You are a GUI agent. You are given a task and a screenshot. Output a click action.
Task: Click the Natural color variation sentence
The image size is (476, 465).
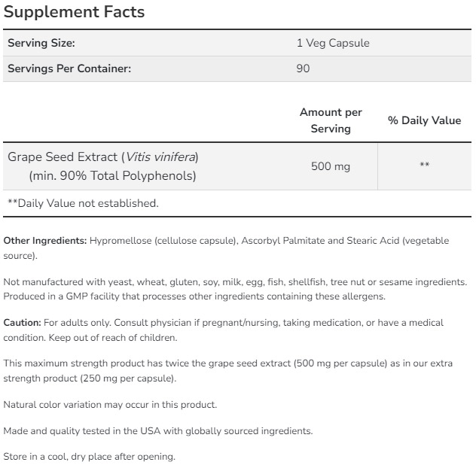pos(110,405)
